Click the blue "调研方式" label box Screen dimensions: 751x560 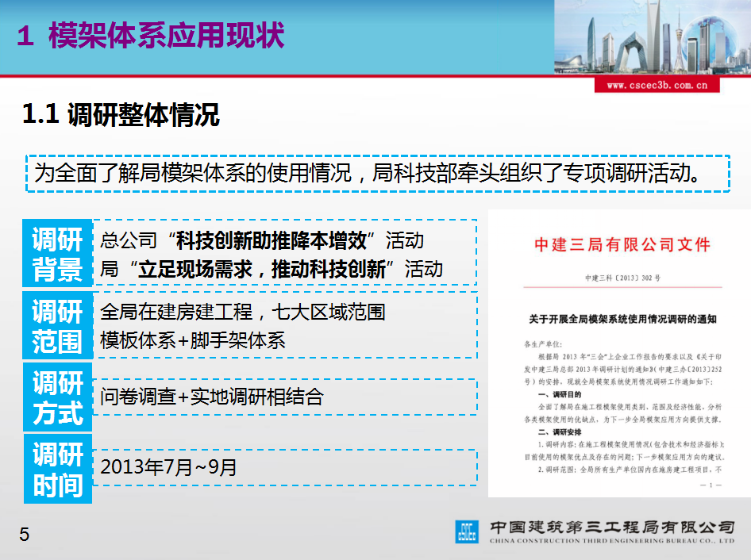click(57, 397)
